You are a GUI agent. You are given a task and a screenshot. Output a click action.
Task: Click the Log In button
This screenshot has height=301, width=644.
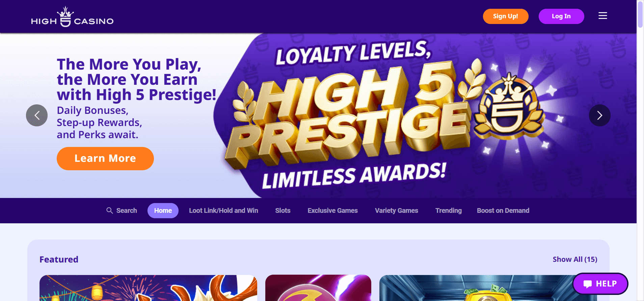(561, 16)
